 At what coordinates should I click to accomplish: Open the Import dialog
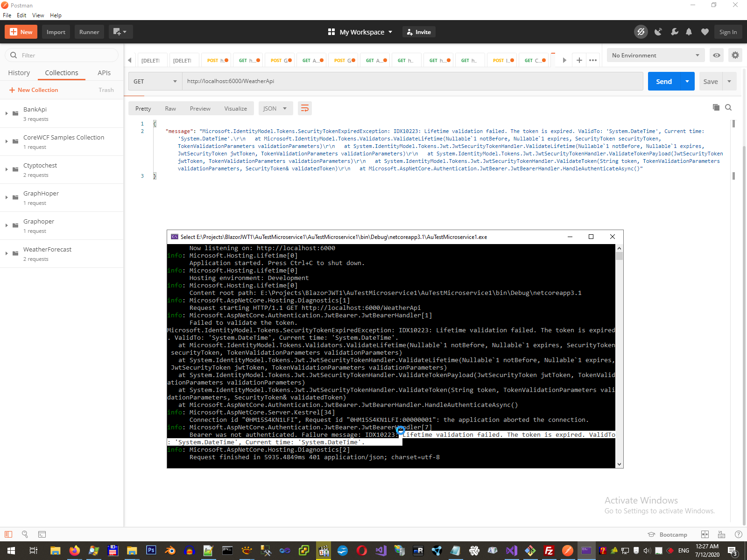pos(56,32)
